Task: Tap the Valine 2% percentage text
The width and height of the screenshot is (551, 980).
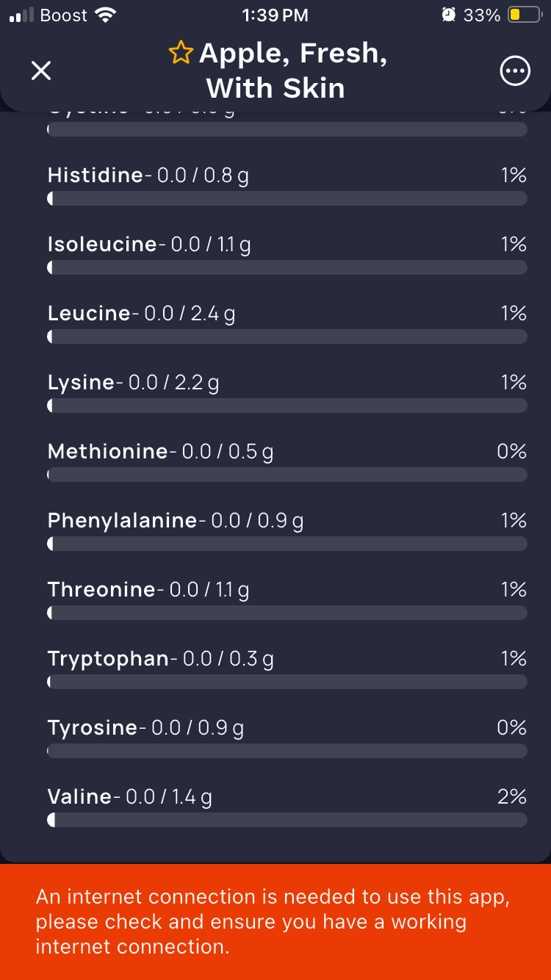Action: pos(512,797)
